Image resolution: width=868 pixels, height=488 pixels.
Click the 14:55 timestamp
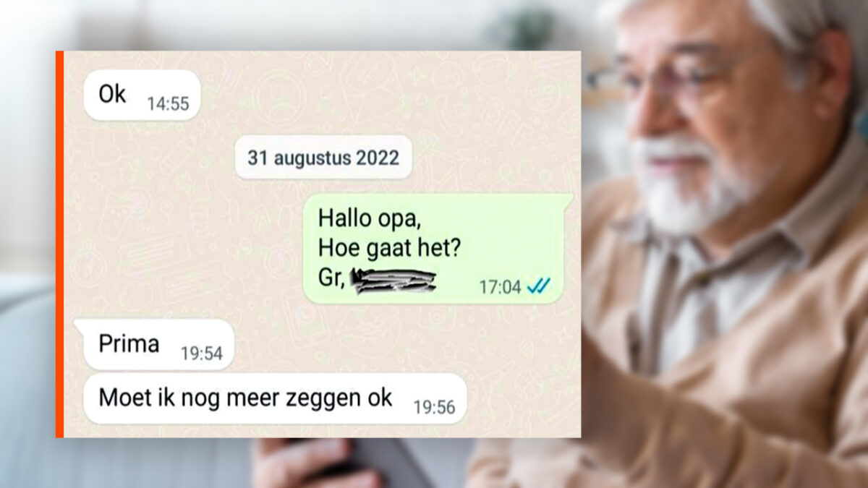(x=168, y=103)
